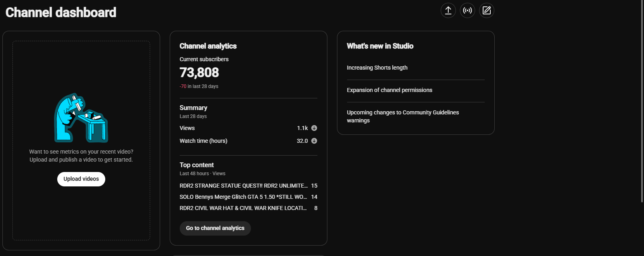Open RDR2 STRANGE STATUE QUEST video entry
Viewport: 644px width, 256px height.
(x=248, y=186)
